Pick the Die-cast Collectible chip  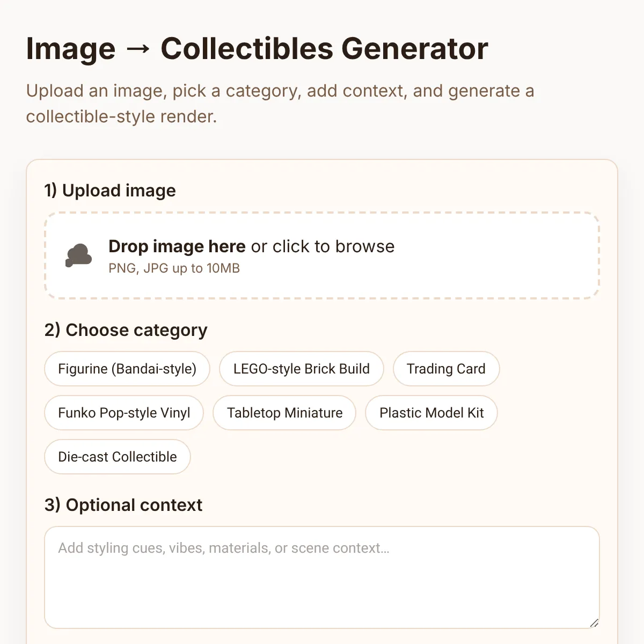pyautogui.click(x=118, y=457)
